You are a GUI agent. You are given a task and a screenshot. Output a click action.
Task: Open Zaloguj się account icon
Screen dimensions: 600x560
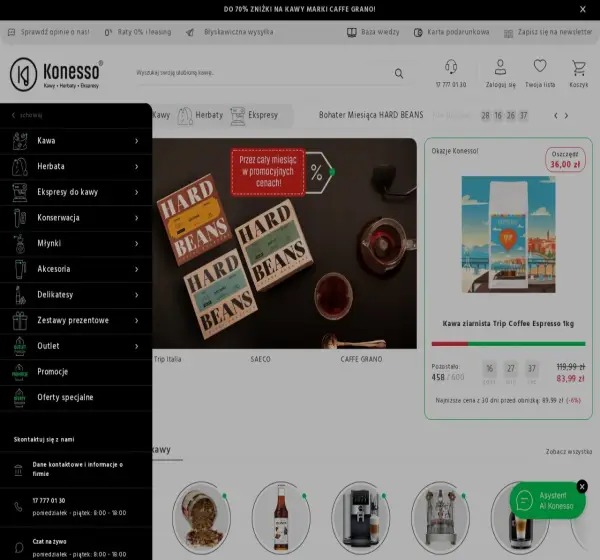pos(501,67)
